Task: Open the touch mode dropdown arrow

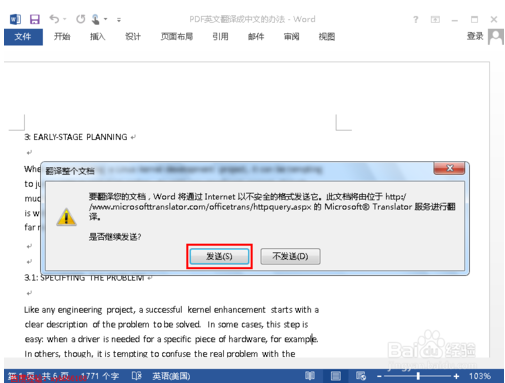Action: (x=106, y=19)
